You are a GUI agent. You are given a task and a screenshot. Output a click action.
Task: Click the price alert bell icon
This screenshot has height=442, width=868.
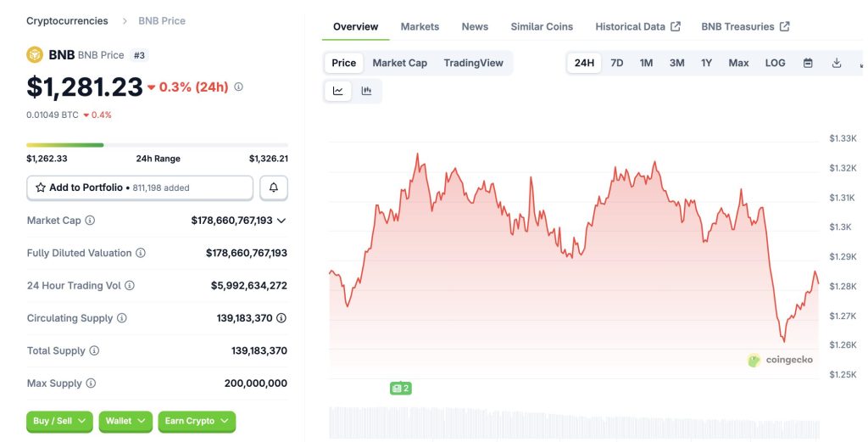[x=274, y=187]
